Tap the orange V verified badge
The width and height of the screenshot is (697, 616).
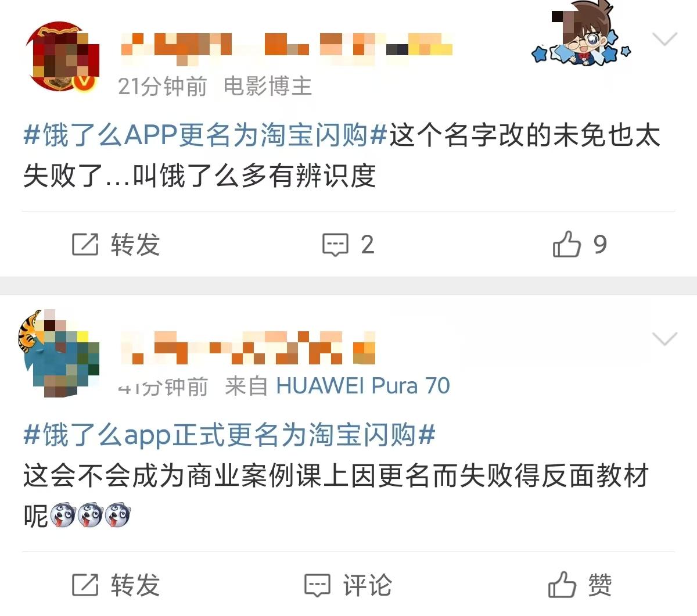pyautogui.click(x=85, y=83)
